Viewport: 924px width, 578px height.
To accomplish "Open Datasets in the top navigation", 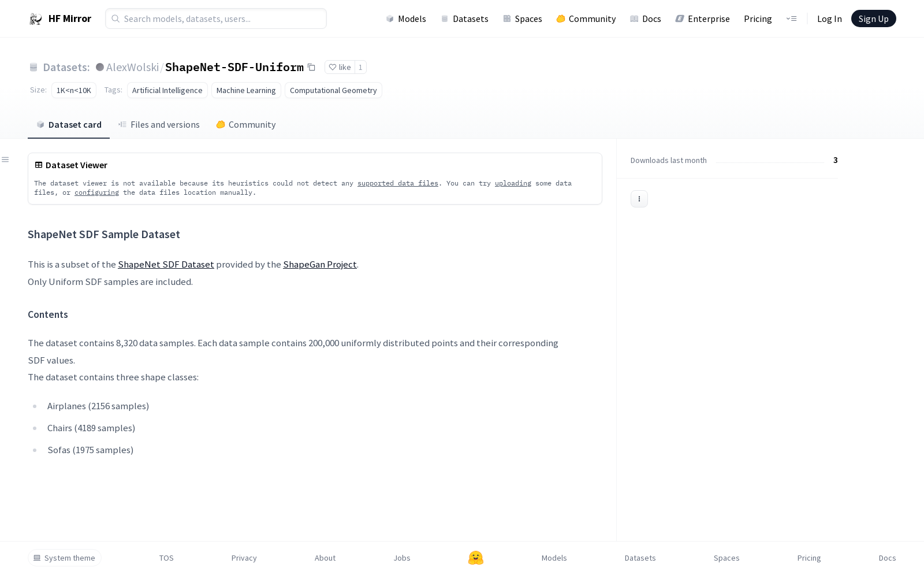I will [x=464, y=19].
